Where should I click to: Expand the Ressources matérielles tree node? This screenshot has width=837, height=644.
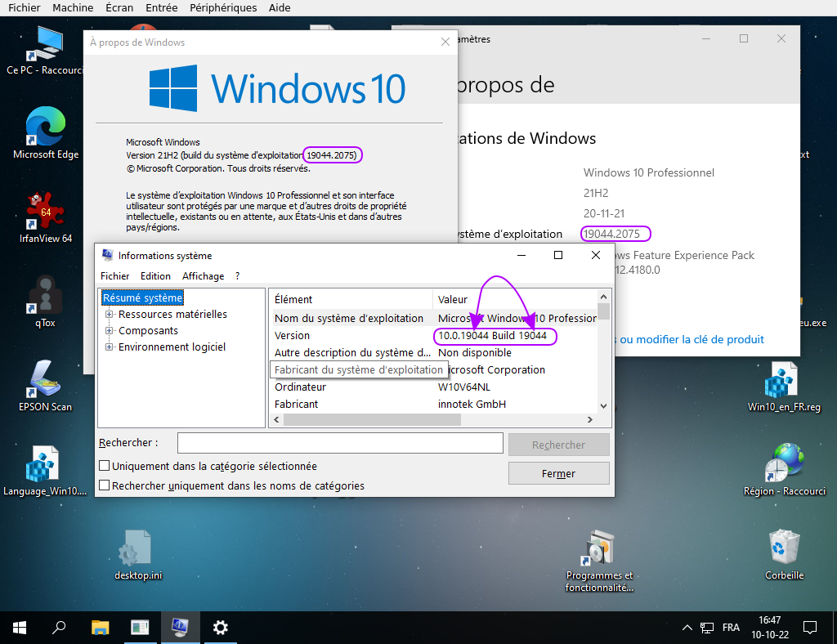coord(110,315)
